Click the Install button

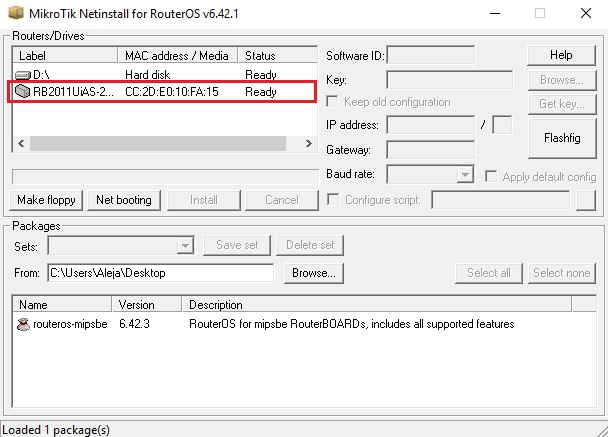coord(204,200)
